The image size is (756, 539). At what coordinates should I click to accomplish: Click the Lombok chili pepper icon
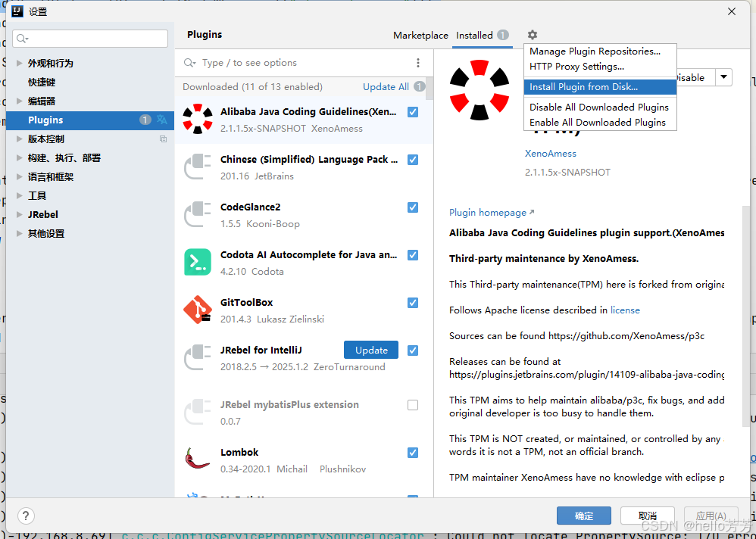pos(197,459)
